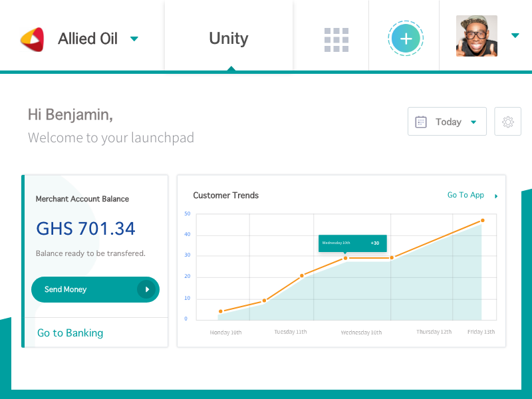
Task: Select the Friday data point near 50
Action: [483, 221]
